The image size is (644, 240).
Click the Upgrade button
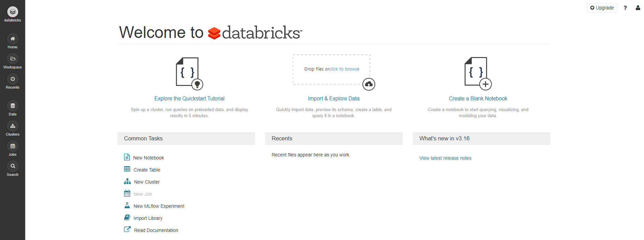[x=602, y=8]
